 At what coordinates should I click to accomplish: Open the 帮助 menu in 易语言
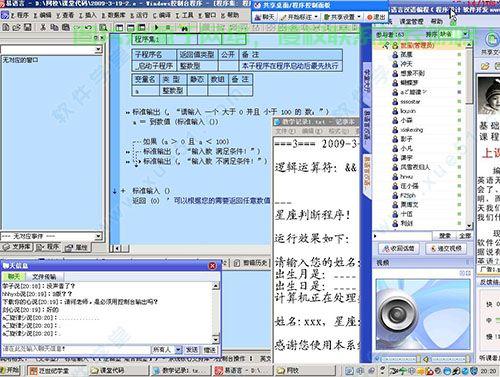(230, 15)
